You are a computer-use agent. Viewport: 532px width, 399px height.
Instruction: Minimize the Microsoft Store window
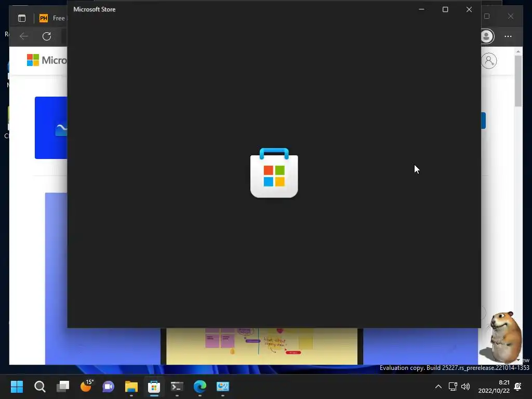click(421, 9)
